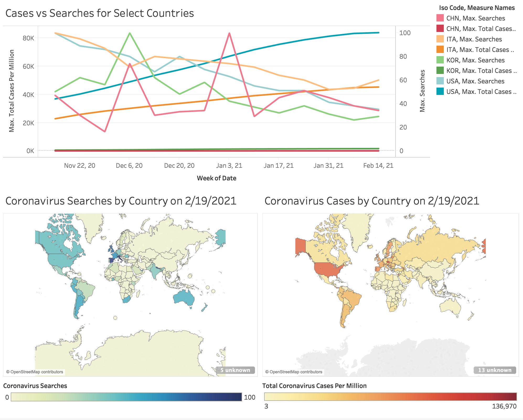This screenshot has height=420, width=523.
Task: Open OpenStreetMap contributors link on searches map
Action: coord(35,372)
